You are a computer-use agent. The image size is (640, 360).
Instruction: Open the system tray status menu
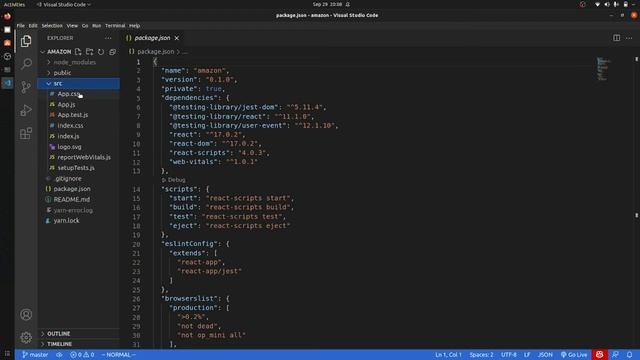(x=616, y=4)
